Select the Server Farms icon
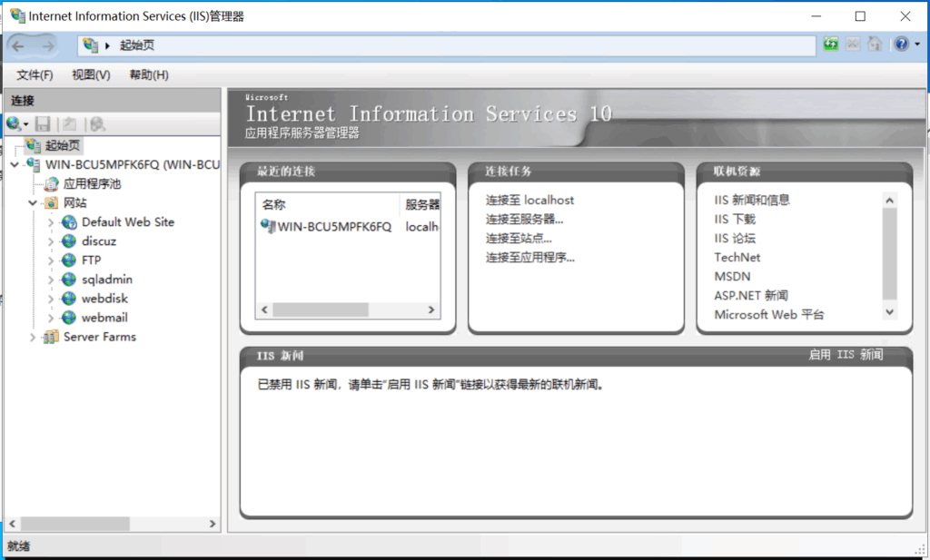Screen dimensions: 930x560 [x=51, y=337]
